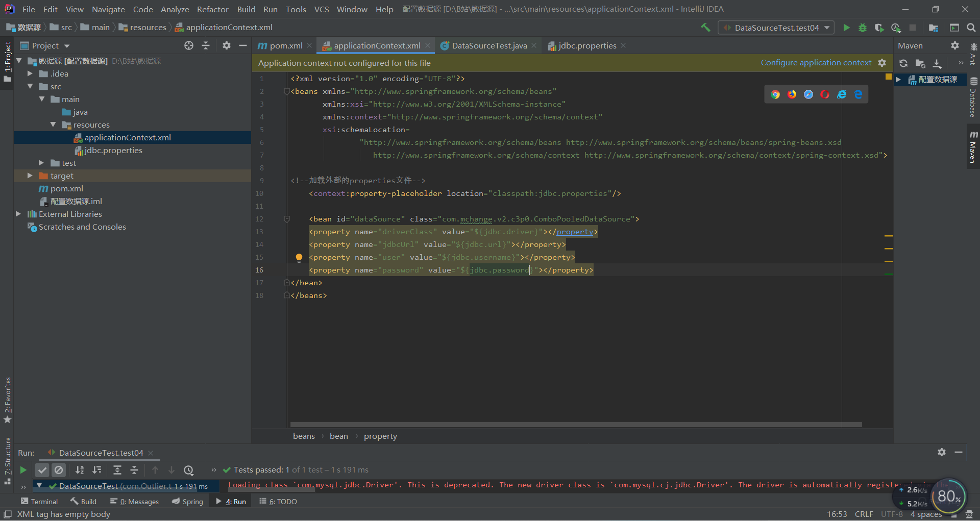Image resolution: width=980 pixels, height=521 pixels.
Task: Collapse the resources folder
Action: click(53, 125)
